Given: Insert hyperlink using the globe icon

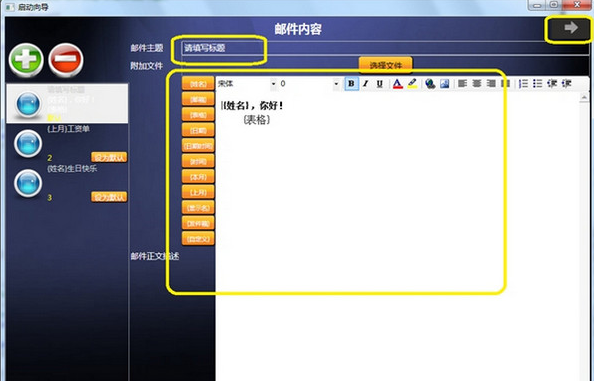Looking at the screenshot, I should click(x=430, y=83).
